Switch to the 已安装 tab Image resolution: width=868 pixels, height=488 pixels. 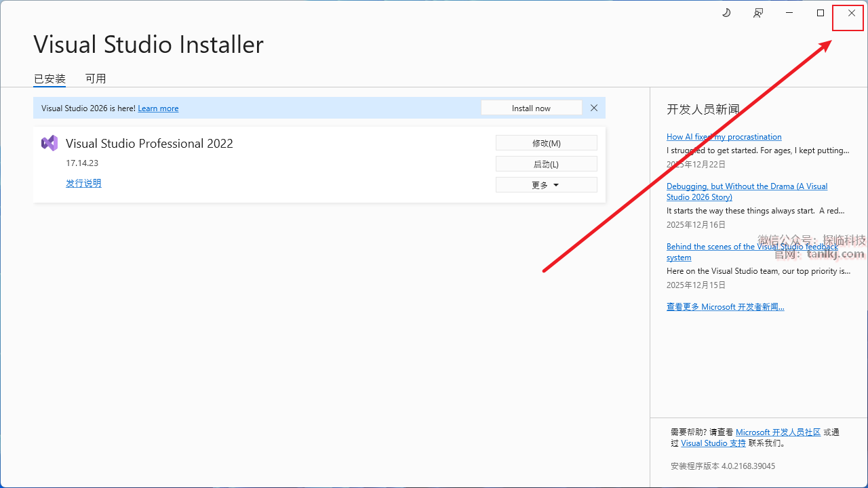[x=50, y=79]
